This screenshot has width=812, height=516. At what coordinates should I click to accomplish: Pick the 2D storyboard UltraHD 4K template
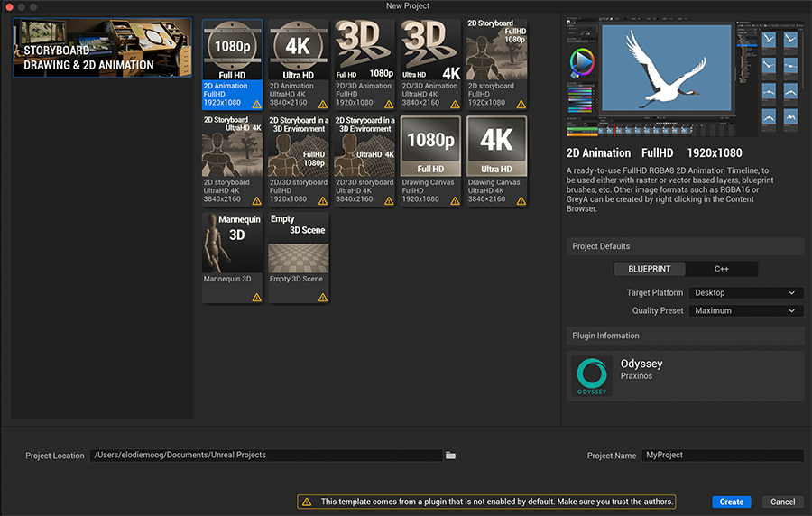point(233,161)
